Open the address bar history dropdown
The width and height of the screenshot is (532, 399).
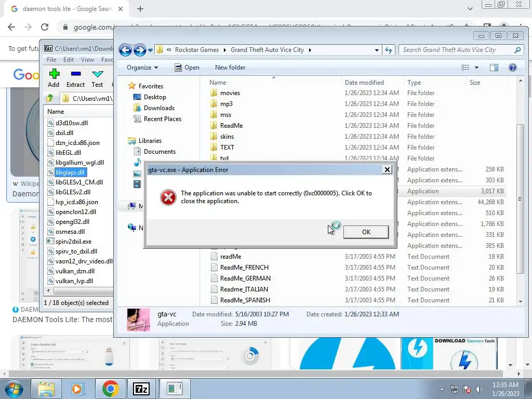pos(377,50)
